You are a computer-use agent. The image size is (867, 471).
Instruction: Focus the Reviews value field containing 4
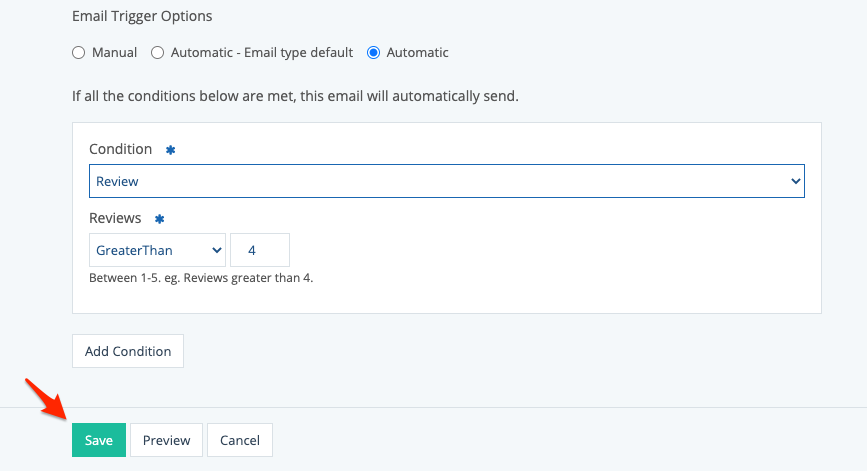260,250
